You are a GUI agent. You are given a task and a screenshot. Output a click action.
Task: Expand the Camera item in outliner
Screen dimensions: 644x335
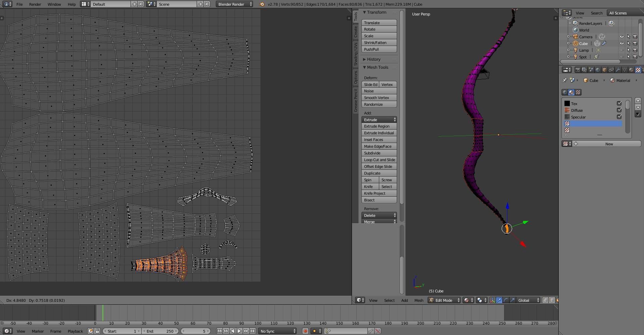568,37
